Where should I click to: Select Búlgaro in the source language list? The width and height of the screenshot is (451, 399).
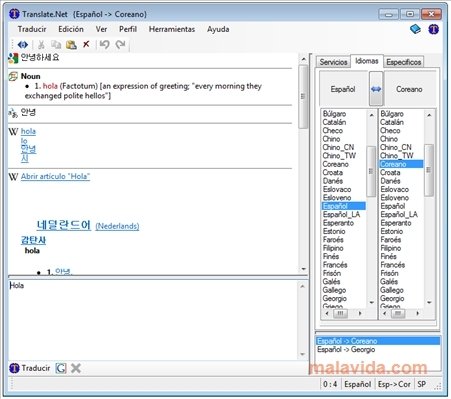point(334,114)
